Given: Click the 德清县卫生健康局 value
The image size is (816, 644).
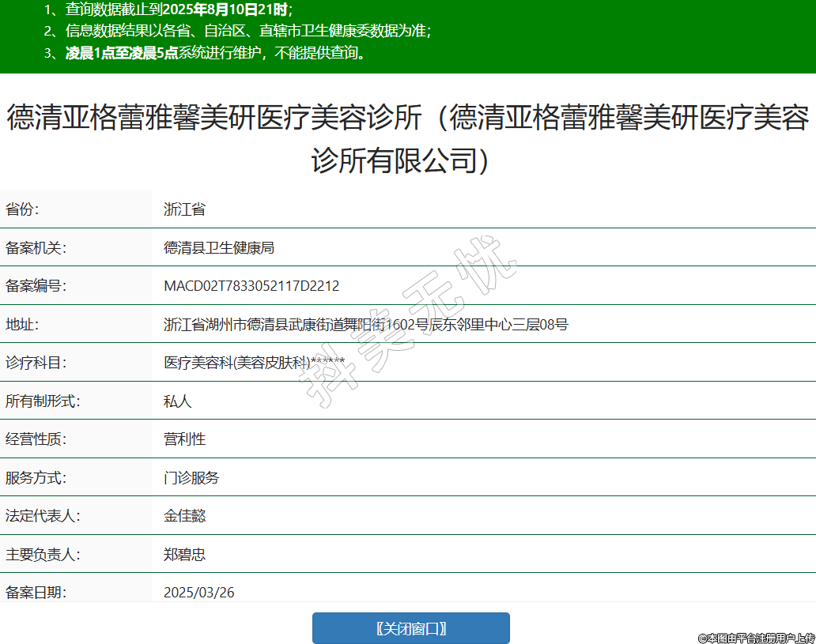Looking at the screenshot, I should 219,247.
